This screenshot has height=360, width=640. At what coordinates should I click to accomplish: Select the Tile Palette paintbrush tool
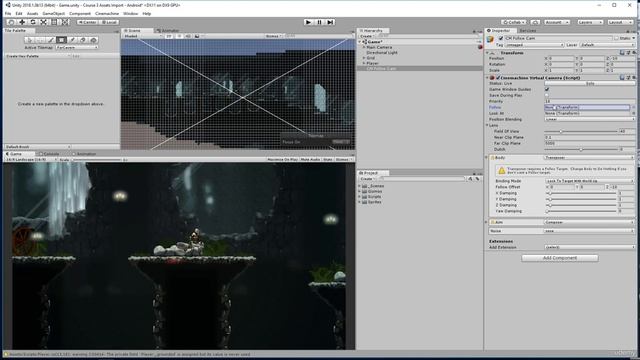coord(51,40)
